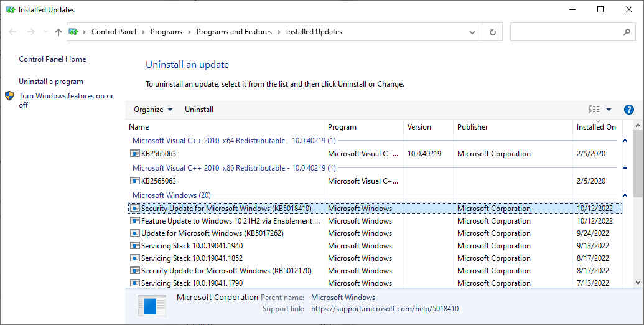Screen dimensions: 644x325
Task: Click the icon of Security Update KB5012170
Action: [x=135, y=271]
